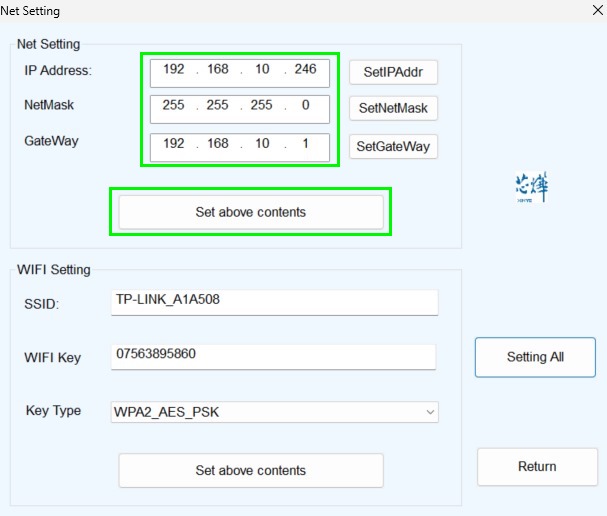Click the Return button
Screen dimensions: 607x516
pos(536,466)
